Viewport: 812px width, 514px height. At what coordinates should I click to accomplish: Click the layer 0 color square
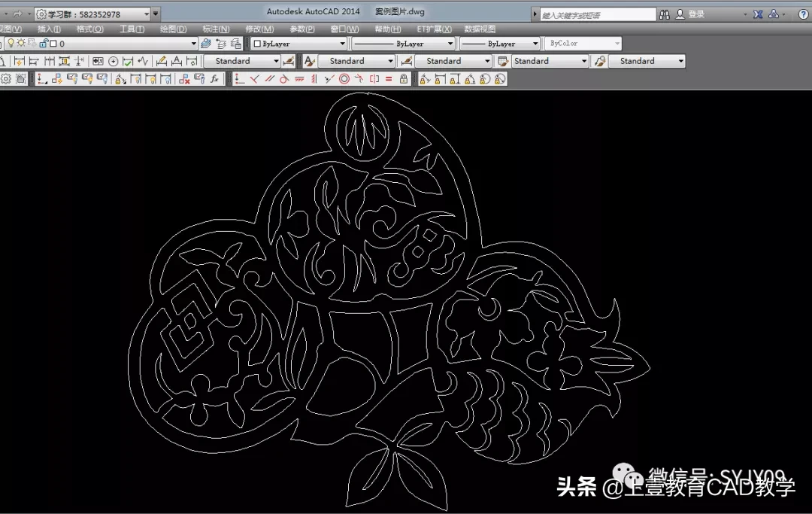click(x=53, y=44)
